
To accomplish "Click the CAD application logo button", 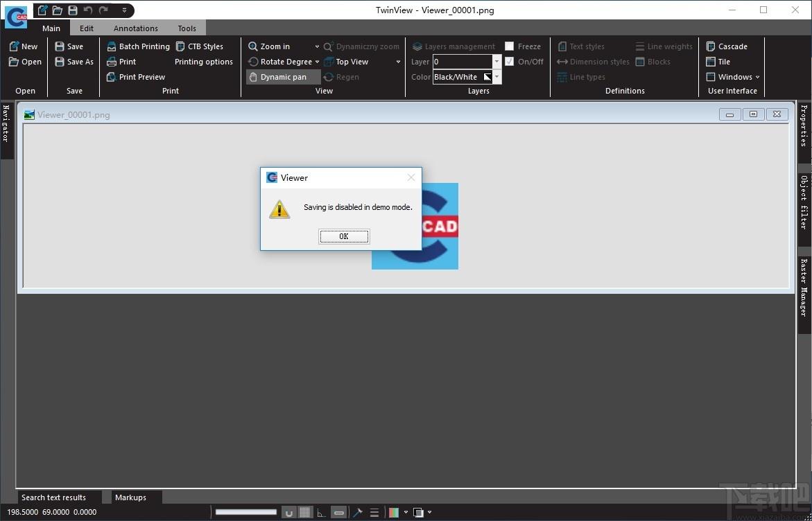I will click(x=15, y=17).
